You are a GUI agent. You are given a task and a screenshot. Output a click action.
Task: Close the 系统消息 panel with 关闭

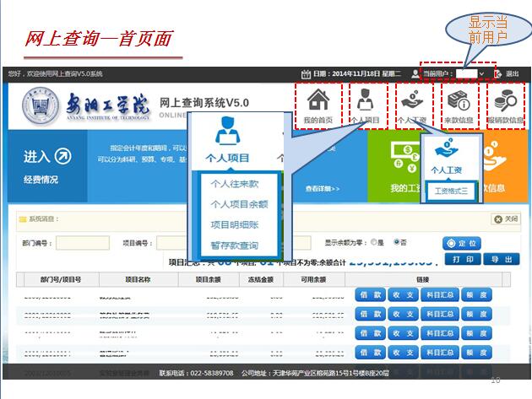[x=507, y=219]
